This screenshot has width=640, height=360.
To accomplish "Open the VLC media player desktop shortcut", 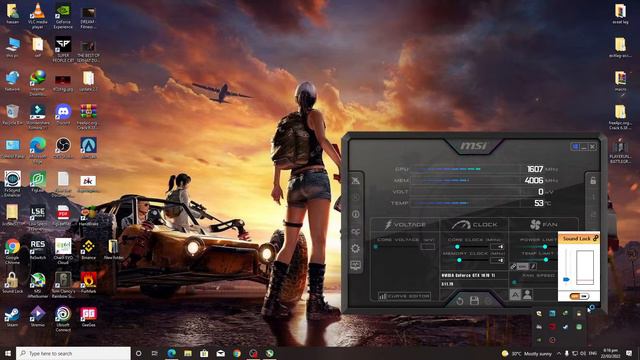I will coord(38,16).
